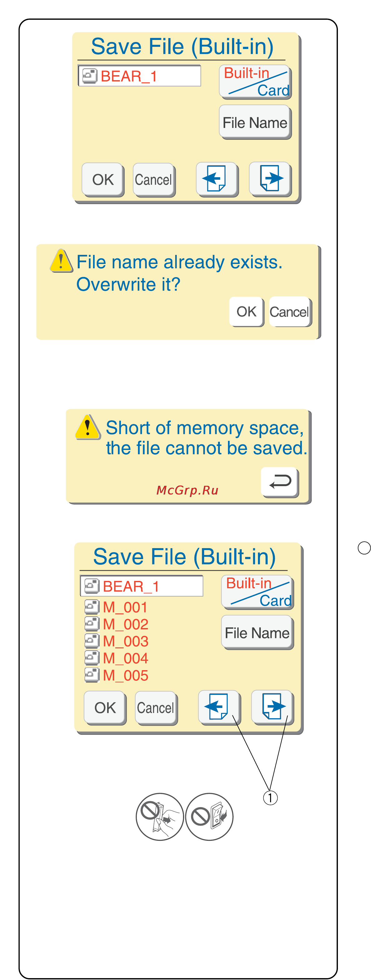Click File Name button in bottom dialog
371x980 pixels.
(257, 632)
